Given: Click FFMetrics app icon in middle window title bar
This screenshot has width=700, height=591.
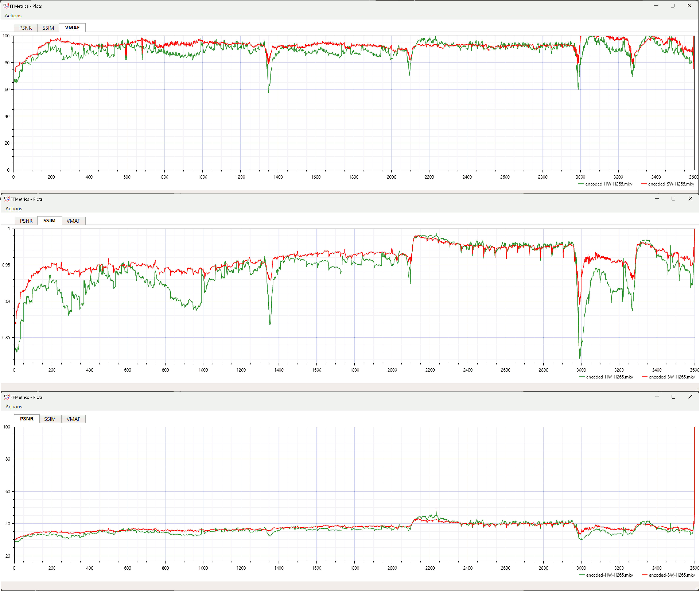Looking at the screenshot, I should [7, 199].
